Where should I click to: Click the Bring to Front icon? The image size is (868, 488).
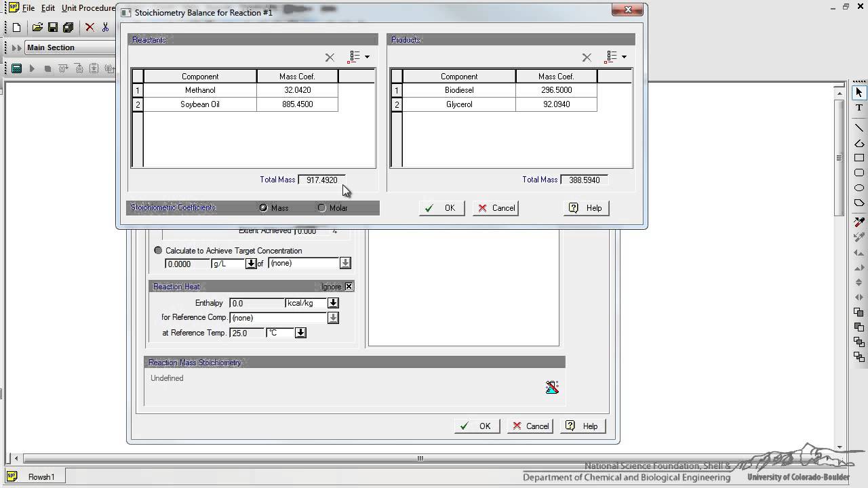(x=859, y=312)
